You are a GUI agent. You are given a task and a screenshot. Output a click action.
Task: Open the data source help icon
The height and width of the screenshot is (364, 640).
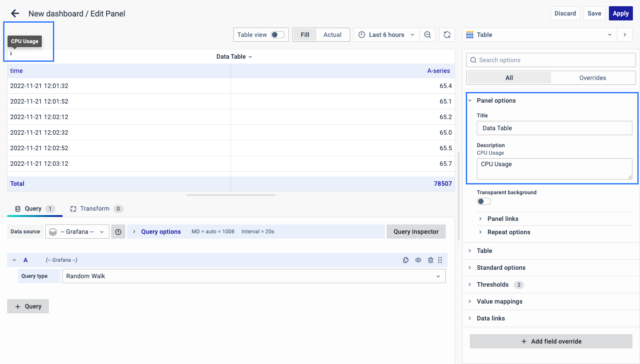[118, 232]
